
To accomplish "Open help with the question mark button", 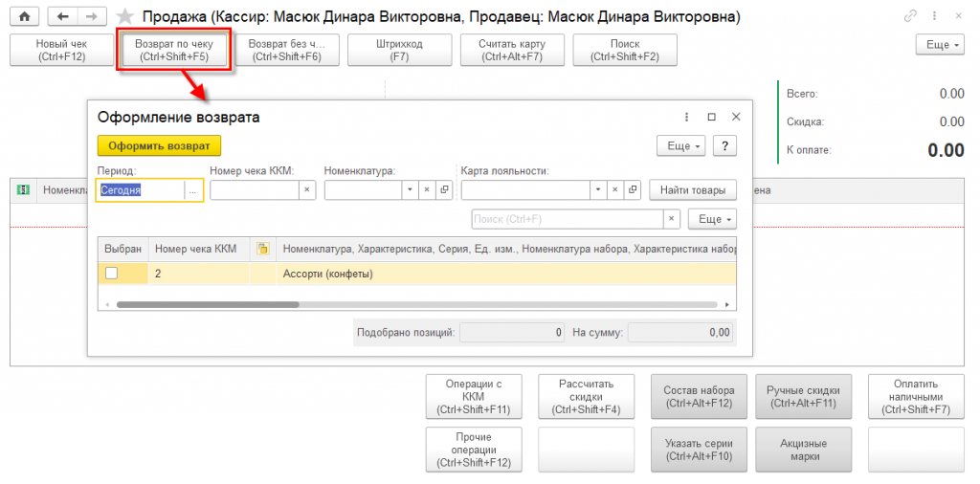I will point(725,145).
